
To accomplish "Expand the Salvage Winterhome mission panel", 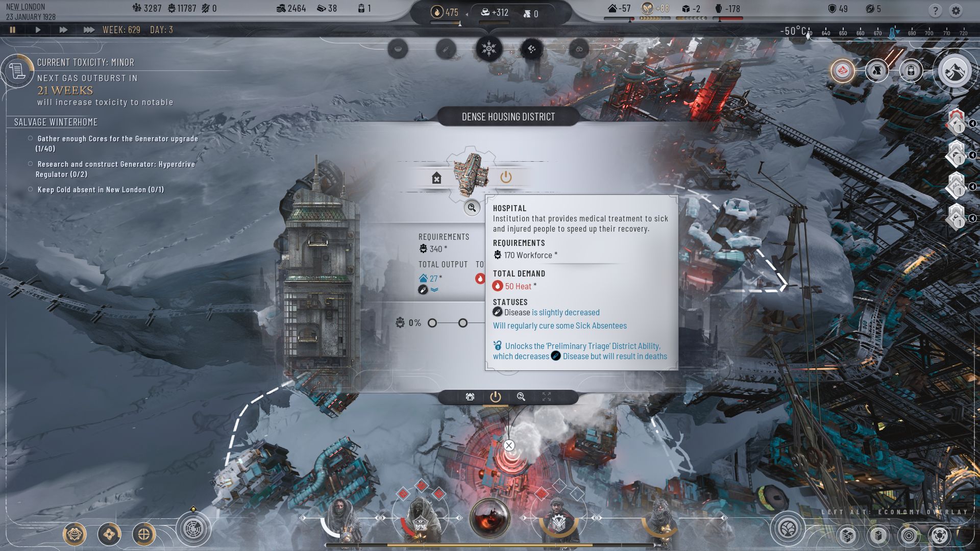I will 55,122.
